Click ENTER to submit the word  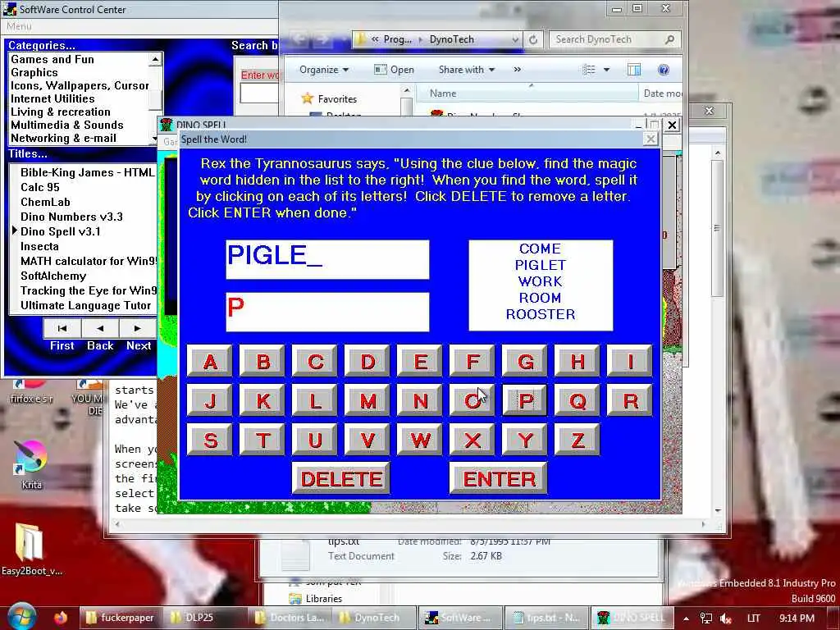(x=499, y=478)
